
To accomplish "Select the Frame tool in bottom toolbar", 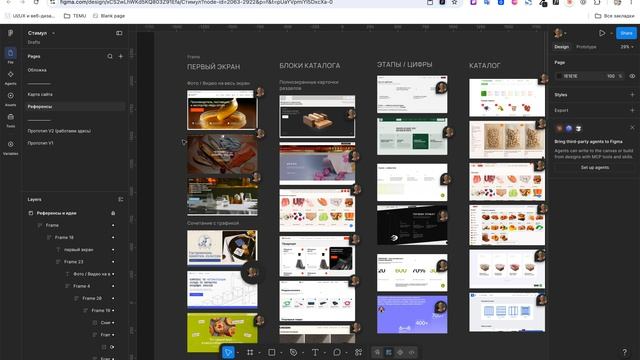I will pos(250,352).
